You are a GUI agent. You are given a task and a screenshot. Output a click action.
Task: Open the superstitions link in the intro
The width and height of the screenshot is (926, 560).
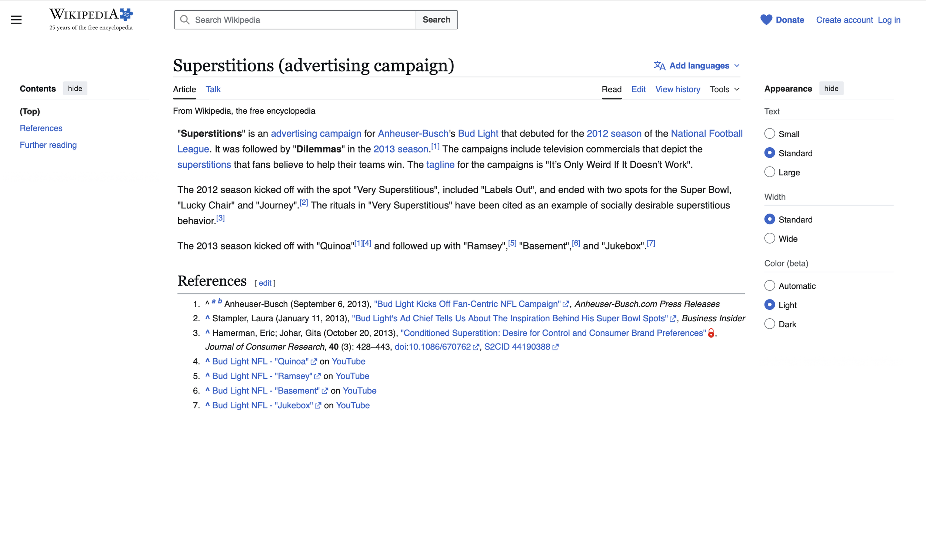pos(204,164)
